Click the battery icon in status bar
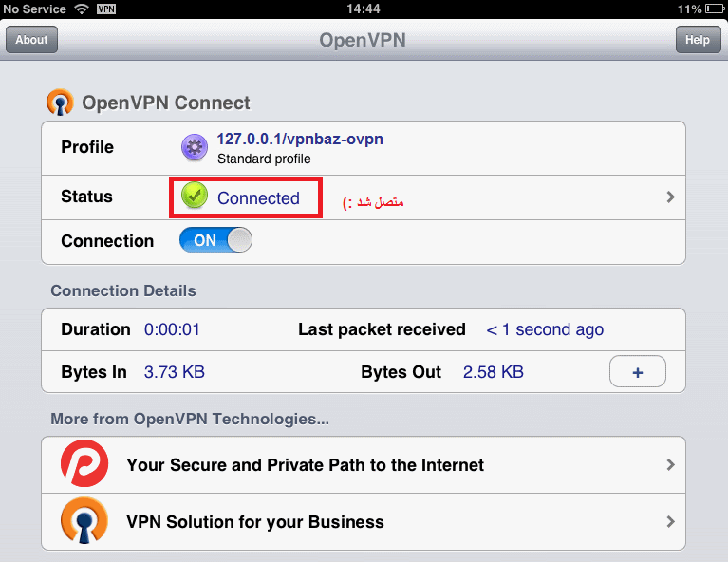Image resolution: width=728 pixels, height=562 pixels. [x=715, y=9]
